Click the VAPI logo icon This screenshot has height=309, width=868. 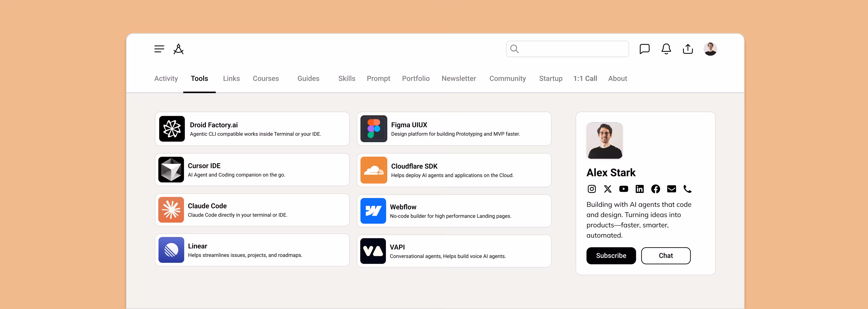[x=373, y=251]
